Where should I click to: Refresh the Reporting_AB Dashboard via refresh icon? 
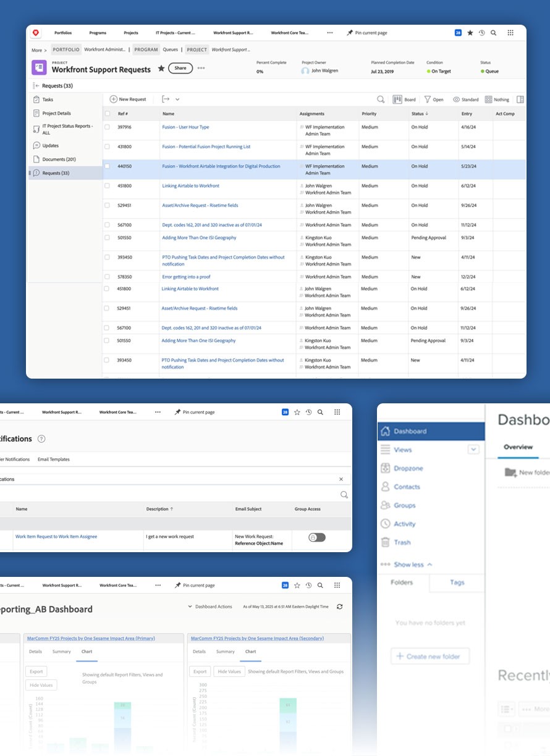click(339, 607)
